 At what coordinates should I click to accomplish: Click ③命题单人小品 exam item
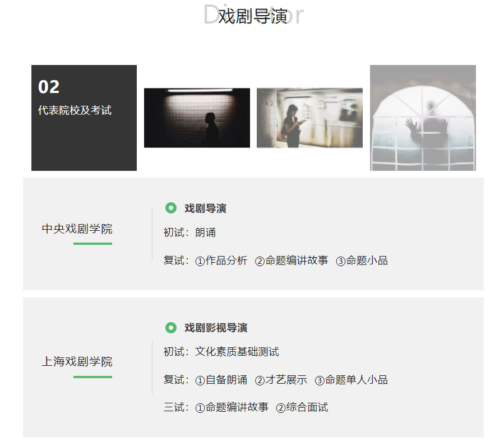(352, 380)
